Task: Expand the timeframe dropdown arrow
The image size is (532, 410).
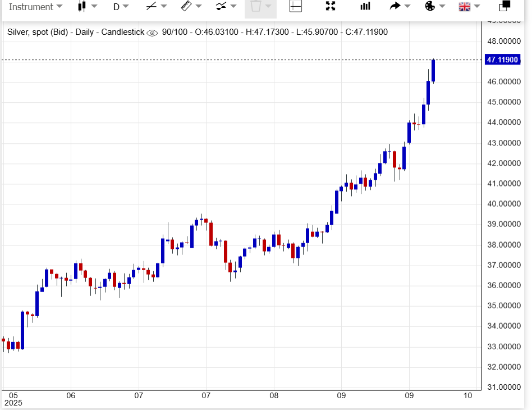Action: point(126,6)
